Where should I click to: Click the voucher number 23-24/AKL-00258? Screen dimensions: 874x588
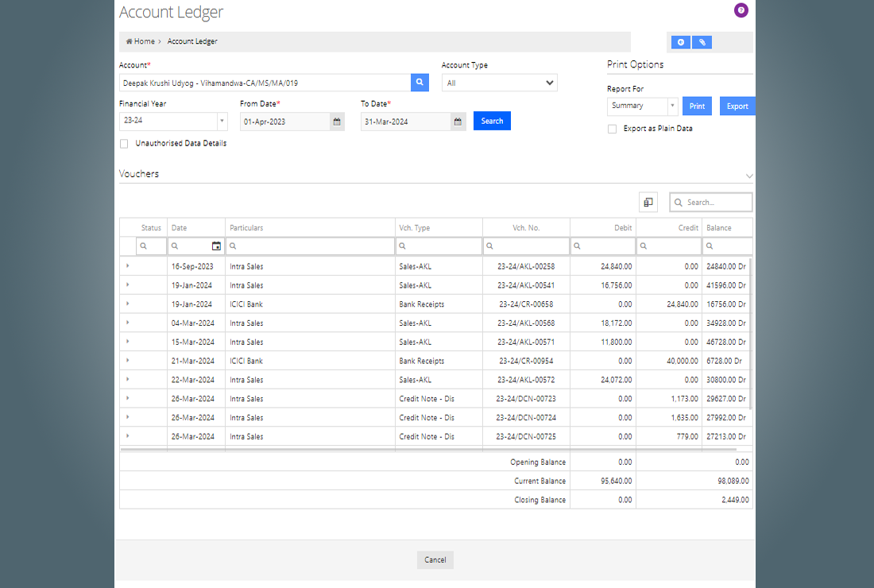[x=526, y=266]
